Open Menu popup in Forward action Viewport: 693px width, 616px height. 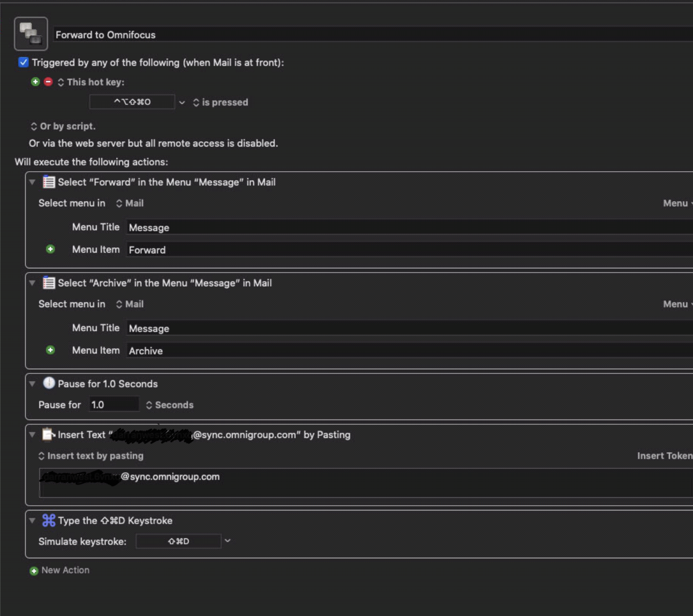(x=678, y=203)
